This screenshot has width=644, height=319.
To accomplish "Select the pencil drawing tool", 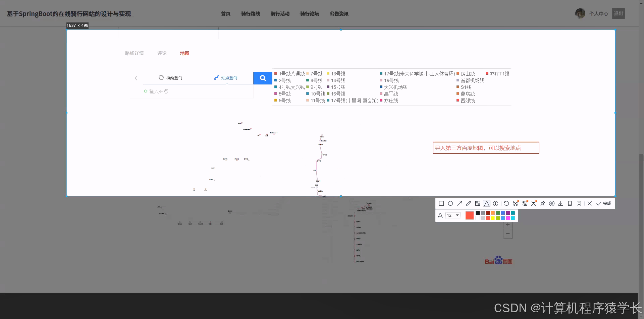I will (469, 203).
